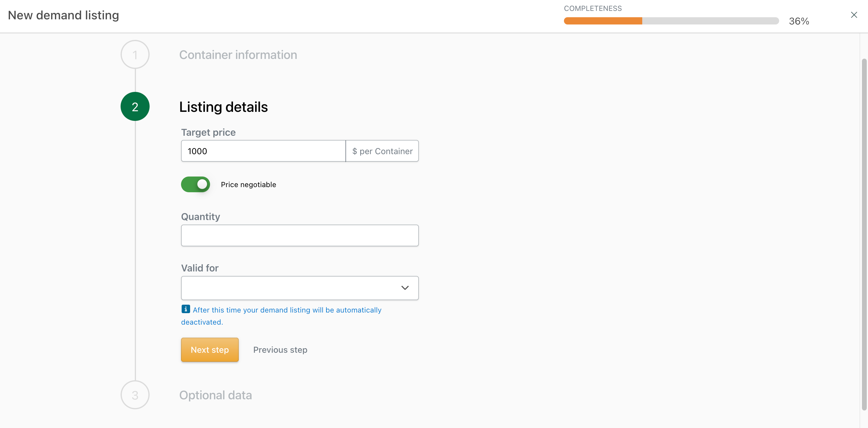Click the 'Quantity' field label

point(201,217)
